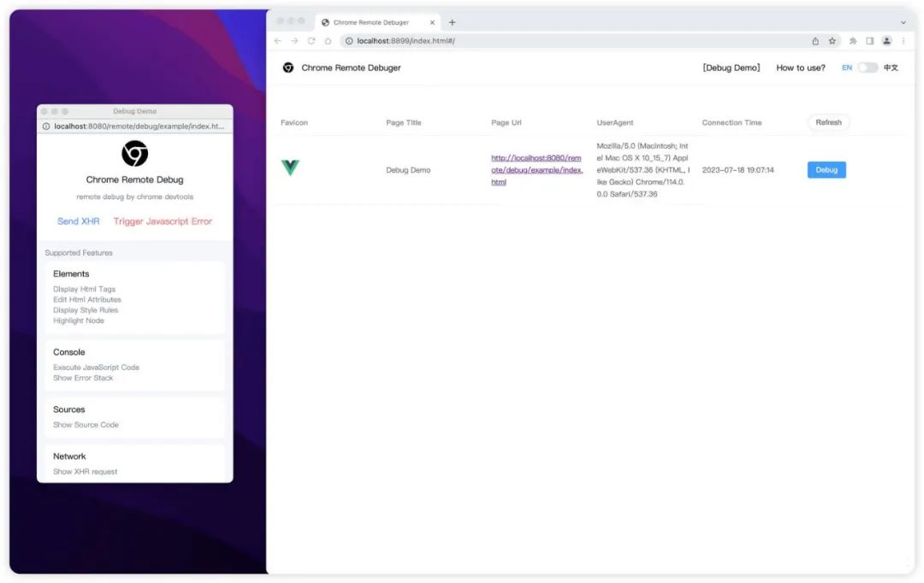This screenshot has width=924, height=583.
Task: Click the Chrome Remote Debug heading
Action: (134, 180)
